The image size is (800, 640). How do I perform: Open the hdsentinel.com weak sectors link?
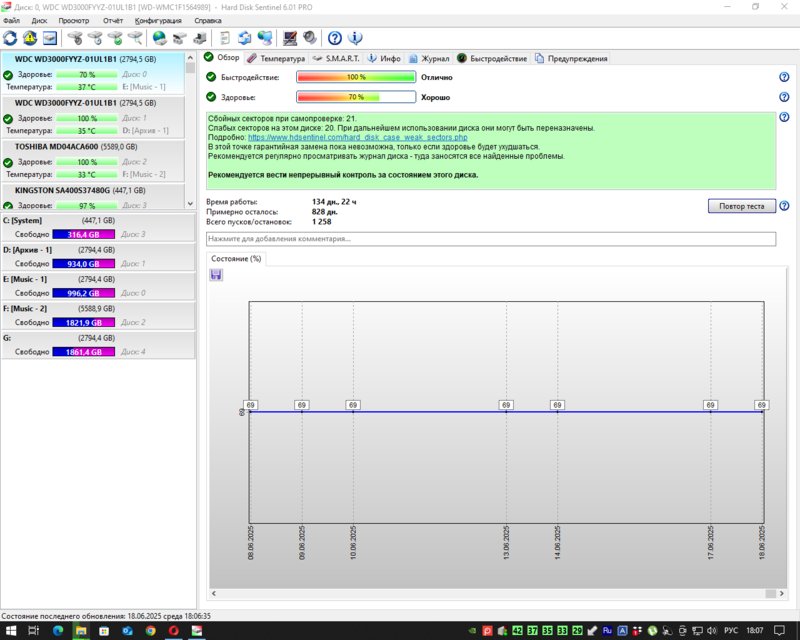[x=357, y=137]
